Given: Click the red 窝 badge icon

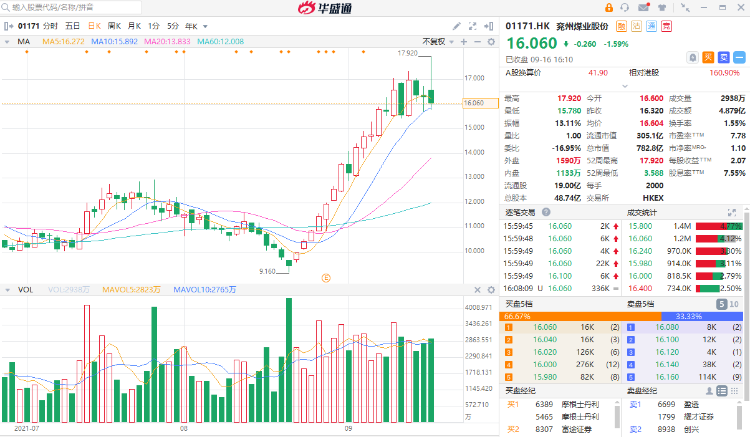Looking at the screenshot, I should [x=666, y=26].
